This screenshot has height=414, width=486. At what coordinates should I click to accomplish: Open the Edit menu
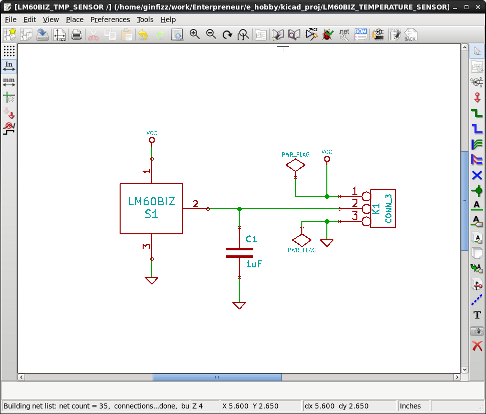pos(29,20)
